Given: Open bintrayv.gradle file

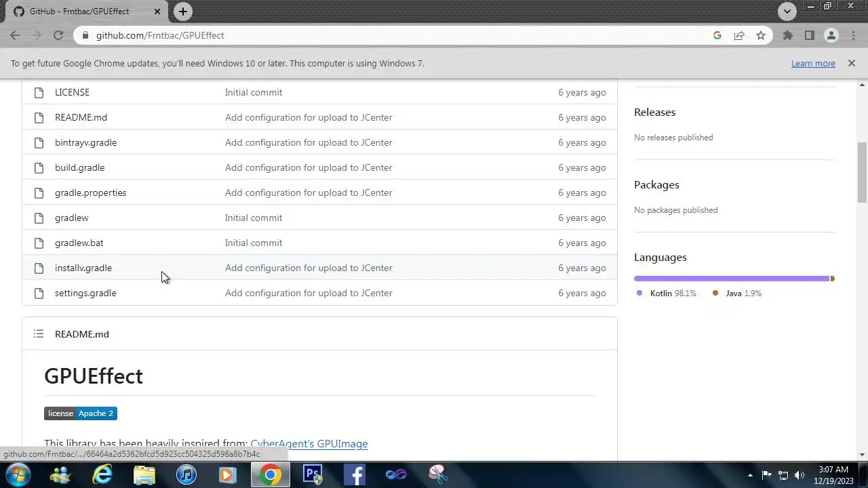Looking at the screenshot, I should coord(85,142).
